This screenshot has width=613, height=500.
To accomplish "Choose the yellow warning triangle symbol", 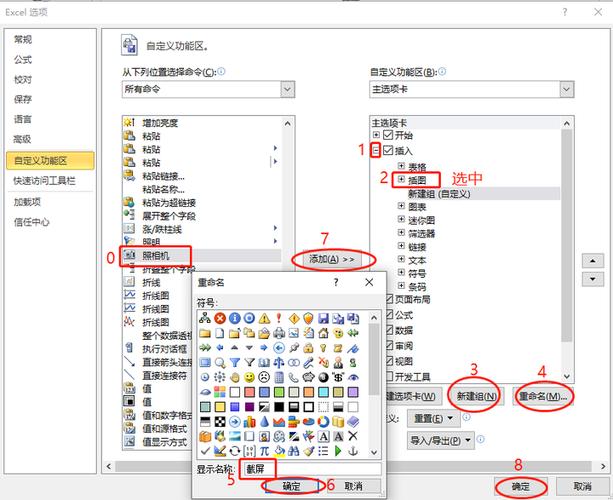I will click(264, 318).
